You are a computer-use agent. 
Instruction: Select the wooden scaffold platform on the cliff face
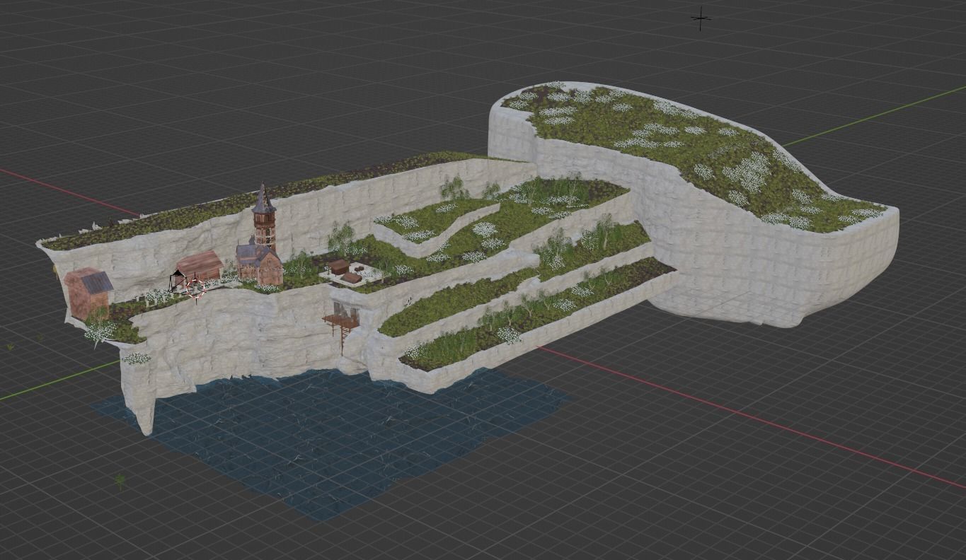pyautogui.click(x=341, y=323)
